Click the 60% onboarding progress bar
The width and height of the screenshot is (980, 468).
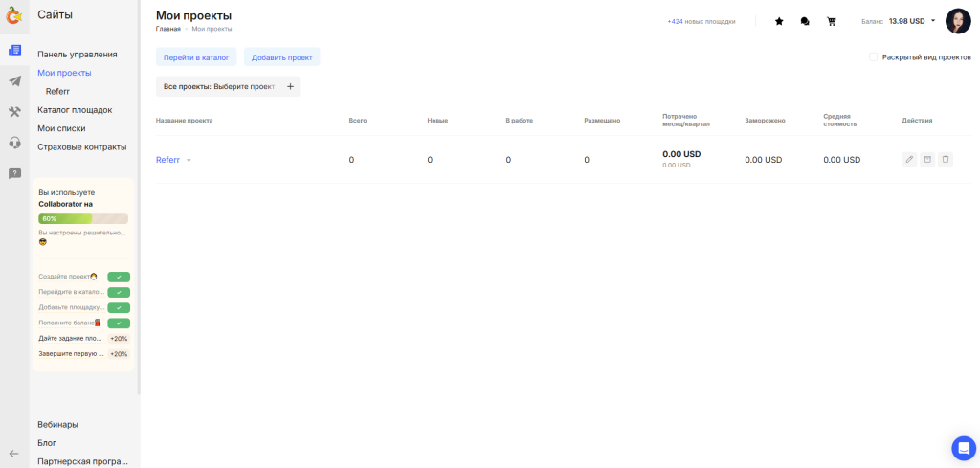click(x=83, y=218)
